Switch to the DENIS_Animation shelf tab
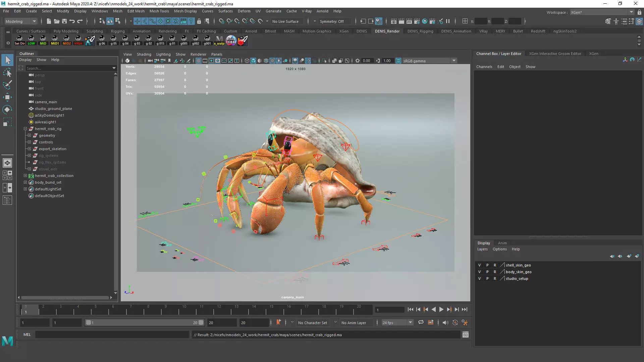This screenshot has width=644, height=362. coord(456,31)
